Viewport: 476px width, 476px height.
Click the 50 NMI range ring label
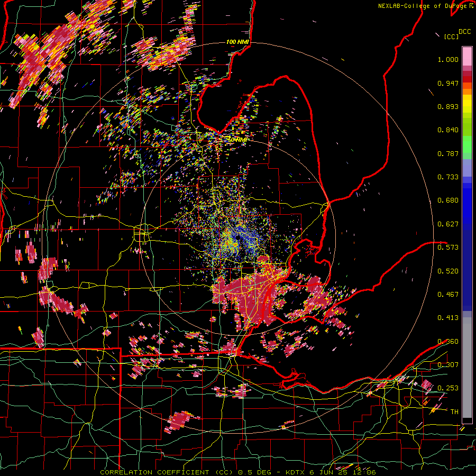pos(237,140)
